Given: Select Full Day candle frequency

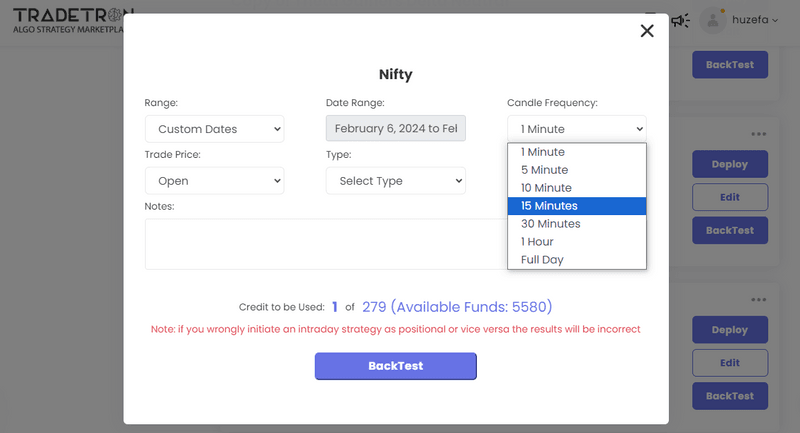Looking at the screenshot, I should [542, 260].
